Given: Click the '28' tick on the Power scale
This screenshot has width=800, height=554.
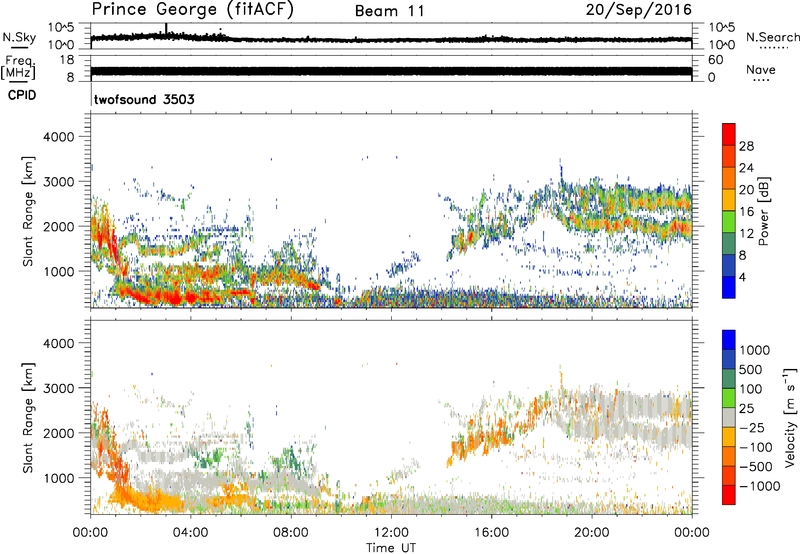Looking at the screenshot, I should 746,146.
